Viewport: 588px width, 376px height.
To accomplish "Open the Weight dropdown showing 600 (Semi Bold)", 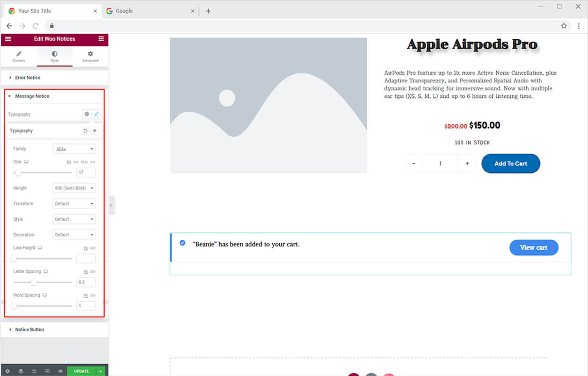I will click(74, 188).
